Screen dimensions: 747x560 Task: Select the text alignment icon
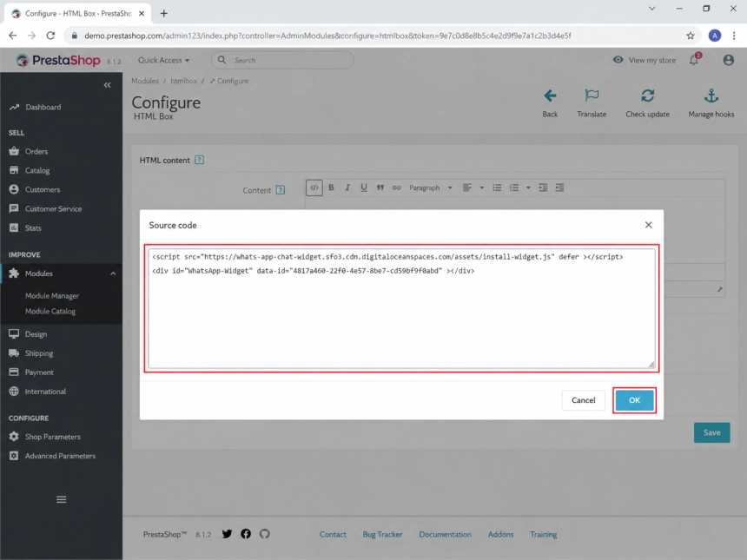pyautogui.click(x=467, y=188)
